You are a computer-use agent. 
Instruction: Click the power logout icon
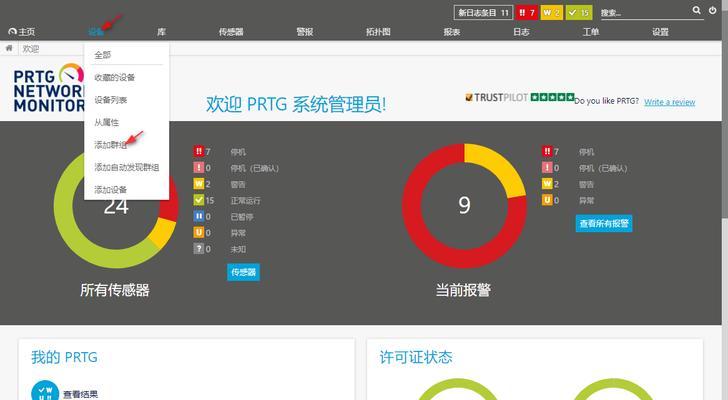(x=712, y=10)
